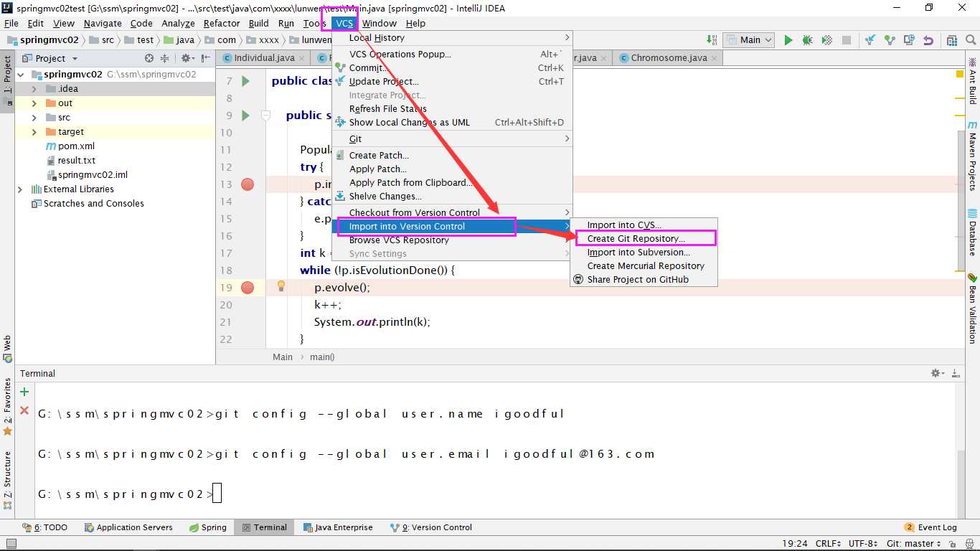Click the run gutter arrow on line 7
This screenshot has width=980, height=551.
[x=245, y=81]
